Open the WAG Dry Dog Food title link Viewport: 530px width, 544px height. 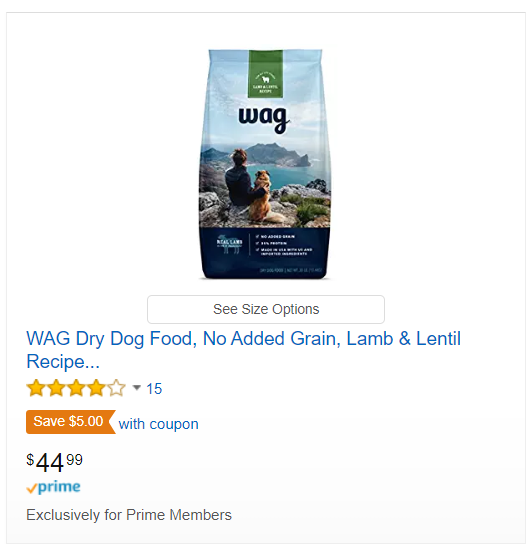243,350
